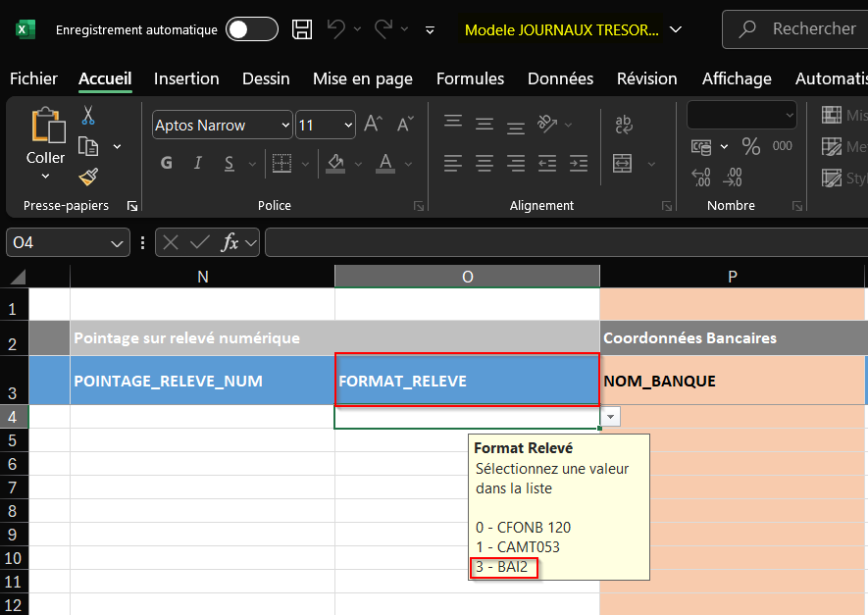Select the Format Painter brush icon
The height and width of the screenshot is (615, 868).
88,177
